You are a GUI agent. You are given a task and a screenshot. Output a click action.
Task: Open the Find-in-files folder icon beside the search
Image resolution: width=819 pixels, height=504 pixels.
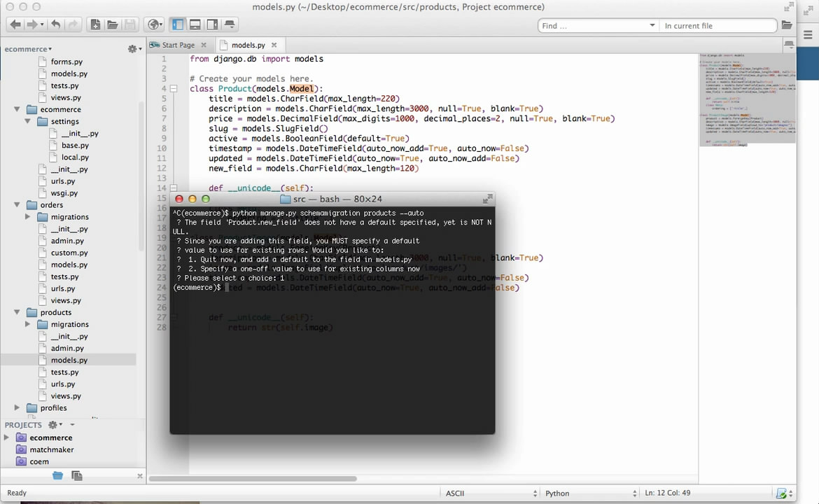(787, 25)
